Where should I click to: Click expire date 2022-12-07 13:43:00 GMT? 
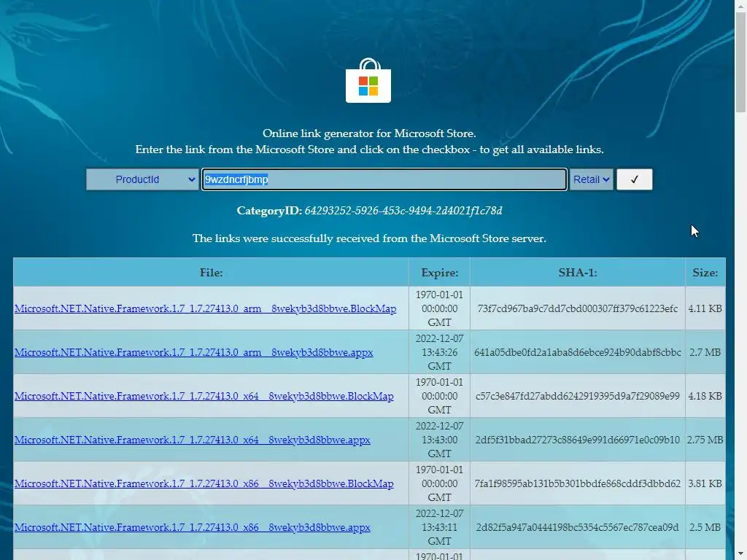pyautogui.click(x=439, y=440)
